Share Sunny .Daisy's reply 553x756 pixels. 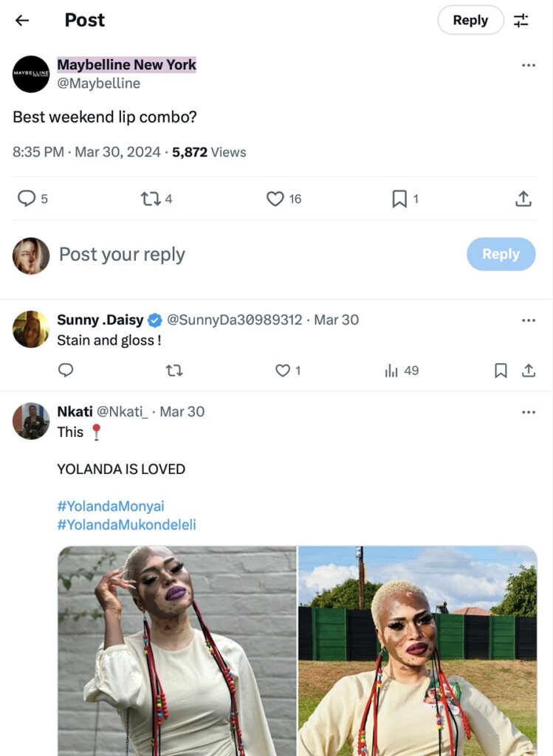pos(529,371)
